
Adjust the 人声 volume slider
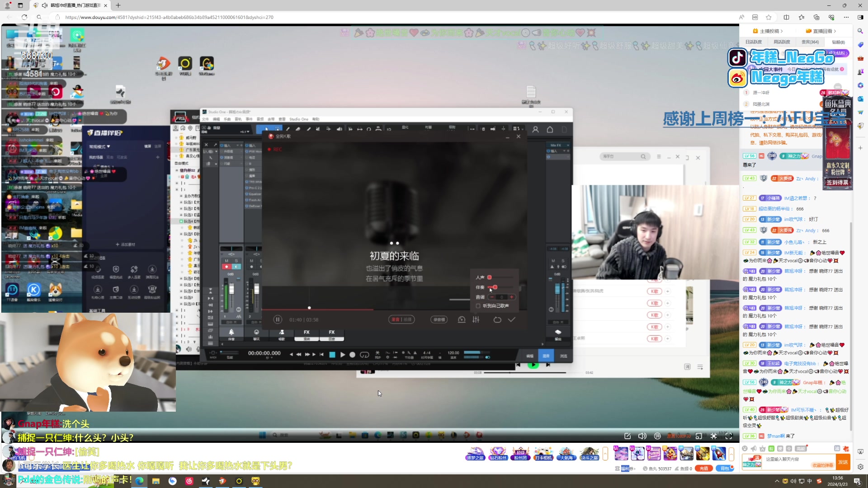coord(500,277)
